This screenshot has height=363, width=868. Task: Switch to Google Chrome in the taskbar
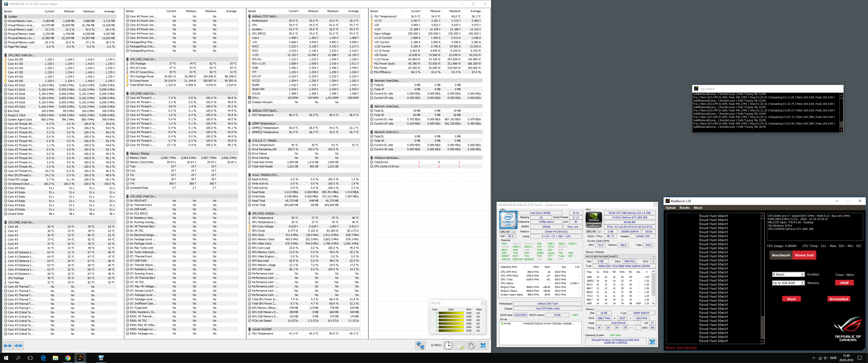(68, 358)
